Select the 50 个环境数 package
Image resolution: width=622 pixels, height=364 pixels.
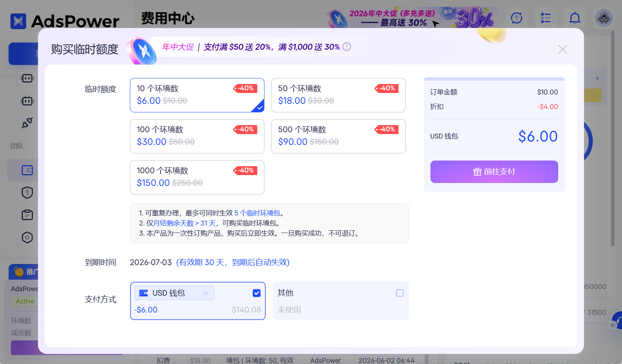[338, 95]
